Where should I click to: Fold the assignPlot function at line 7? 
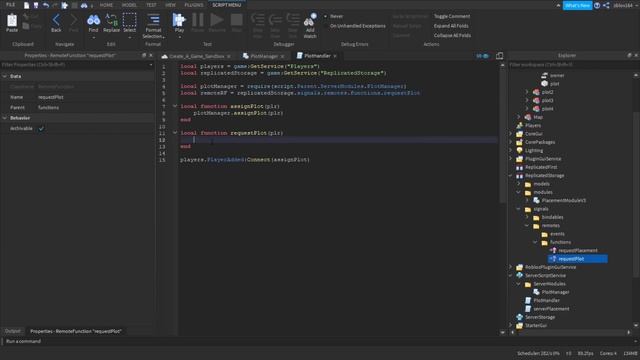pyautogui.click(x=175, y=106)
